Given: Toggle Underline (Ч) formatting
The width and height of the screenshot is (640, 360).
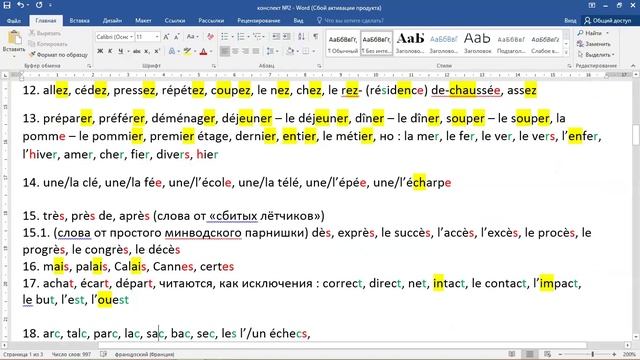Looking at the screenshot, I should tap(120, 51).
